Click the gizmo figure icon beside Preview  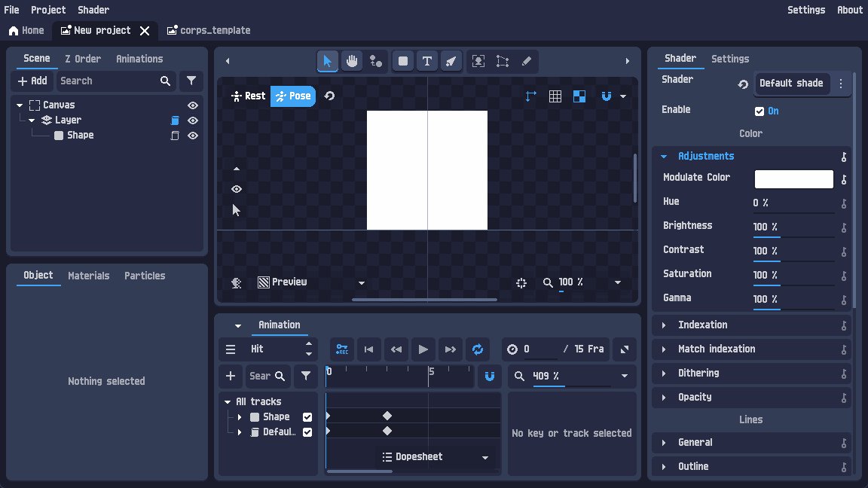[x=237, y=282]
